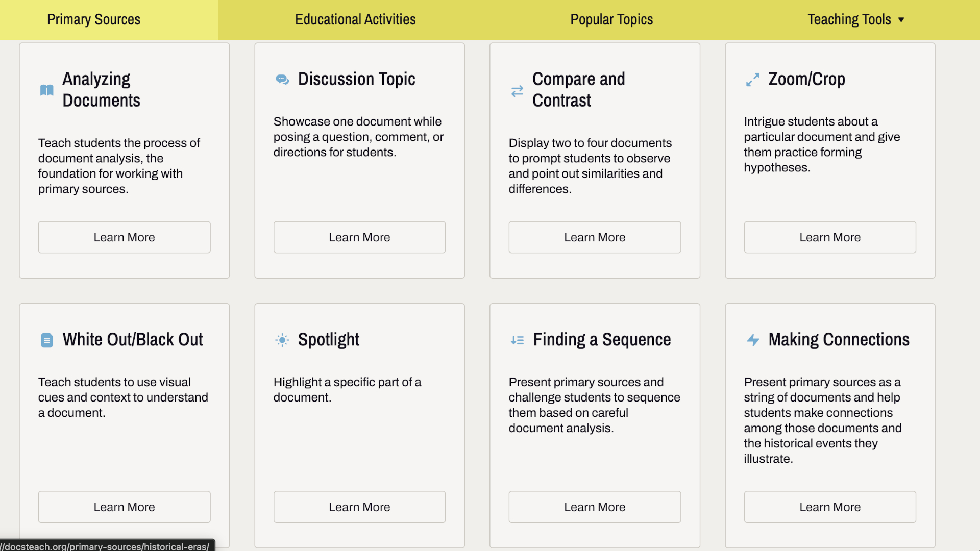Click the White Out/Black Out document icon
The height and width of the screenshot is (551, 980).
pyautogui.click(x=46, y=340)
